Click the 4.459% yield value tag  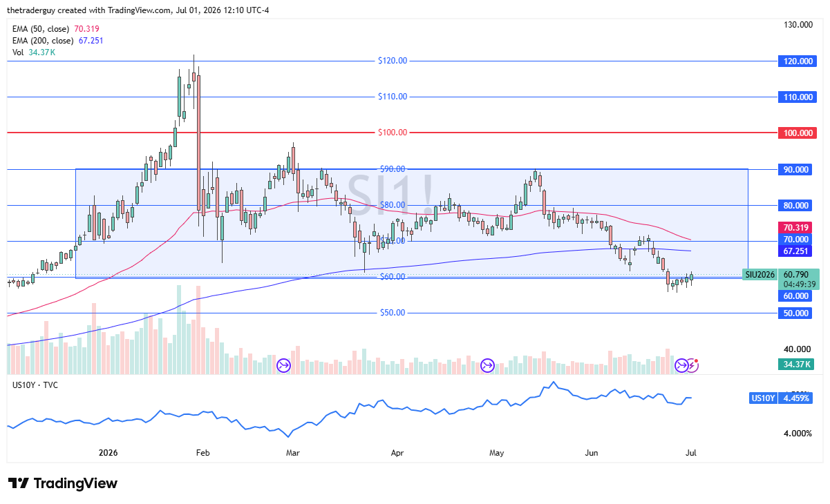click(x=796, y=398)
